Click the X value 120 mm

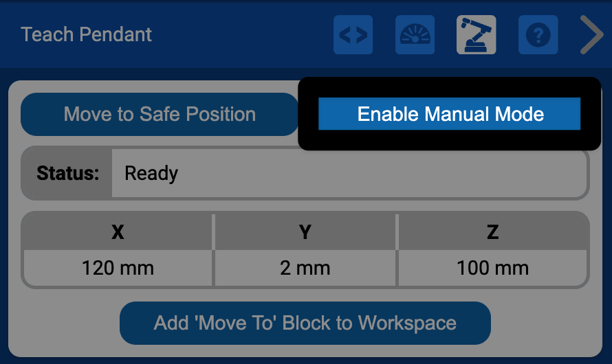(118, 267)
